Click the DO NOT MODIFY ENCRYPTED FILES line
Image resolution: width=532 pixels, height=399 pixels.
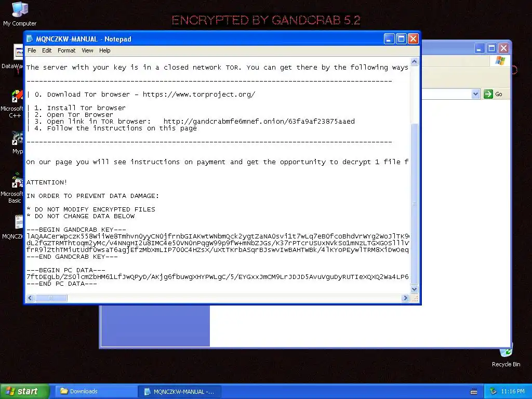90,209
